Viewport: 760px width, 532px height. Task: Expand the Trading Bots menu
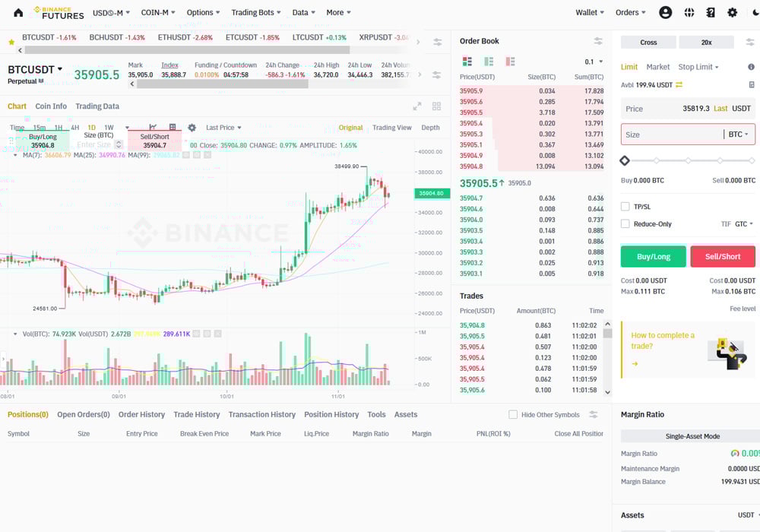tap(256, 13)
